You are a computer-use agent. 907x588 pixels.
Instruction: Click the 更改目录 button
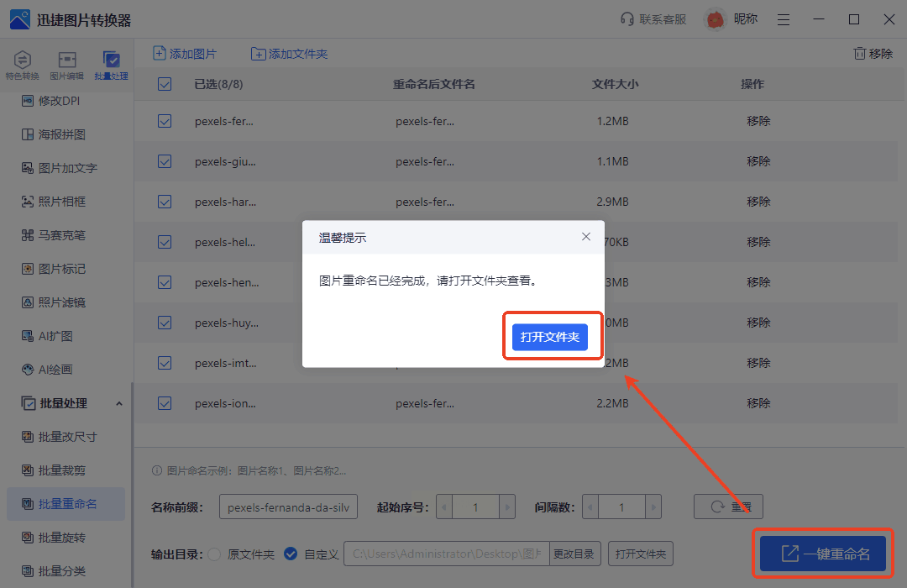click(574, 554)
